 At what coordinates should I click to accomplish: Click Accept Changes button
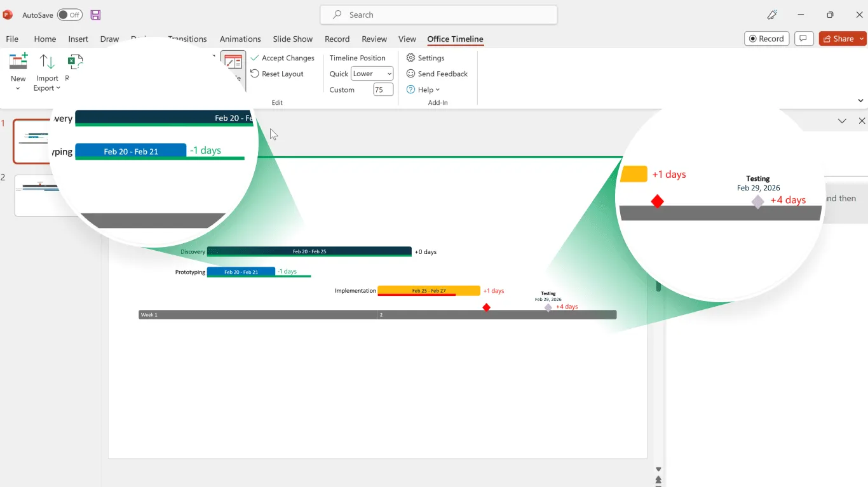tap(282, 58)
